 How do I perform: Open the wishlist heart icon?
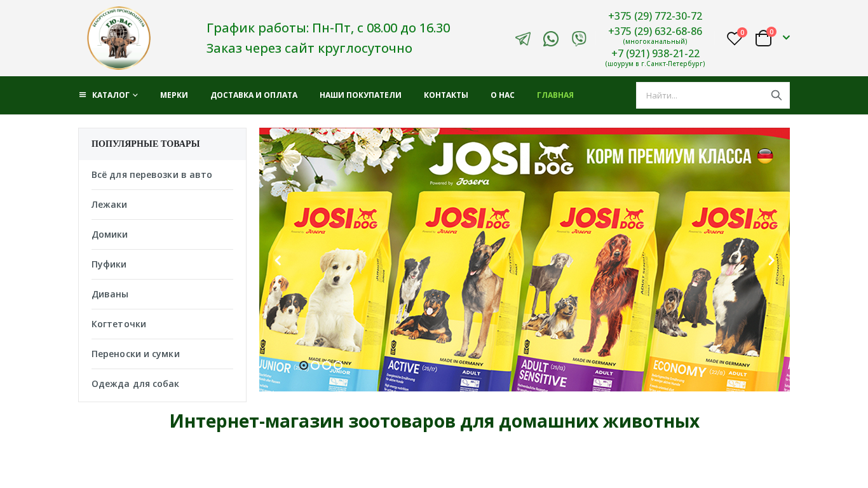pos(734,39)
